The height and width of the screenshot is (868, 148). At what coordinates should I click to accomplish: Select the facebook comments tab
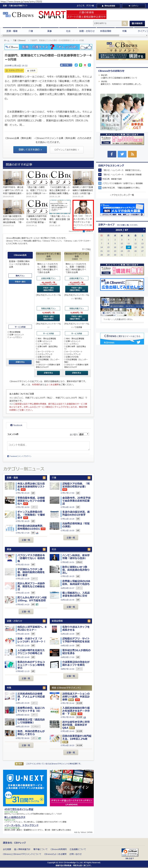point(16,425)
